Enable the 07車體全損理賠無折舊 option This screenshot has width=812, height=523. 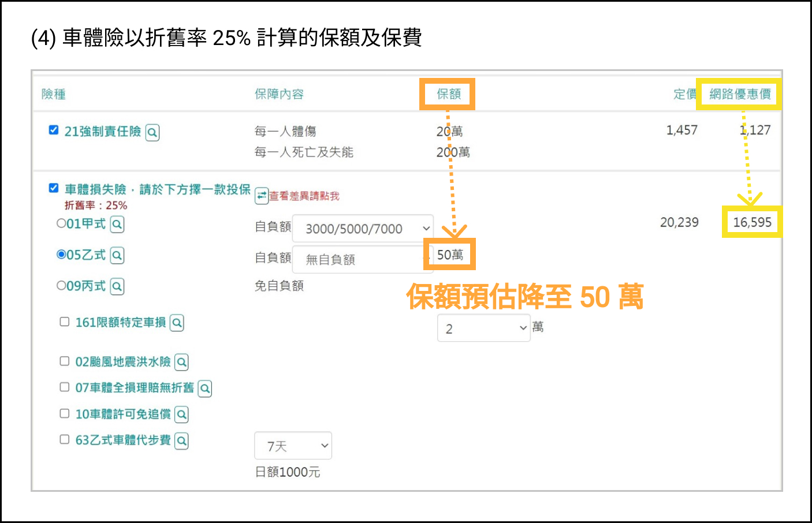click(64, 387)
